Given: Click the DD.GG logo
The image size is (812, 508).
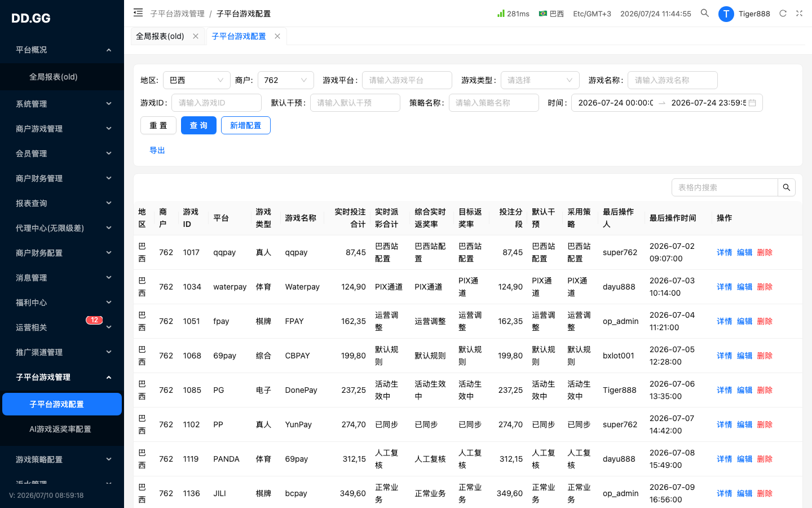Looking at the screenshot, I should point(31,18).
